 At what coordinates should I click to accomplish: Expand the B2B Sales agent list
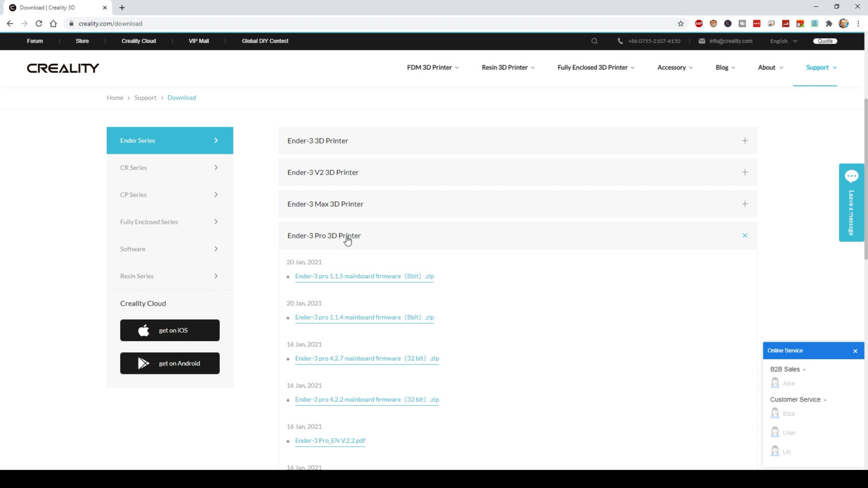pyautogui.click(x=788, y=369)
